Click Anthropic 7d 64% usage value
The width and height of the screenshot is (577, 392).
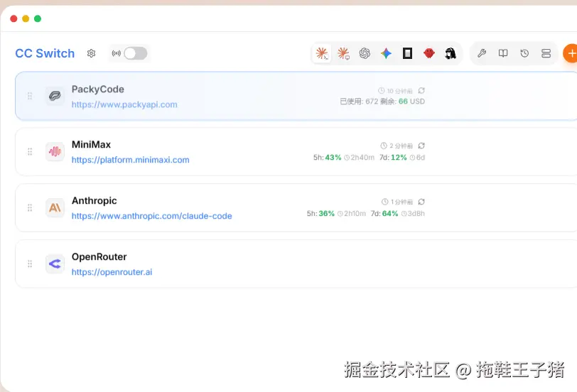coord(390,214)
